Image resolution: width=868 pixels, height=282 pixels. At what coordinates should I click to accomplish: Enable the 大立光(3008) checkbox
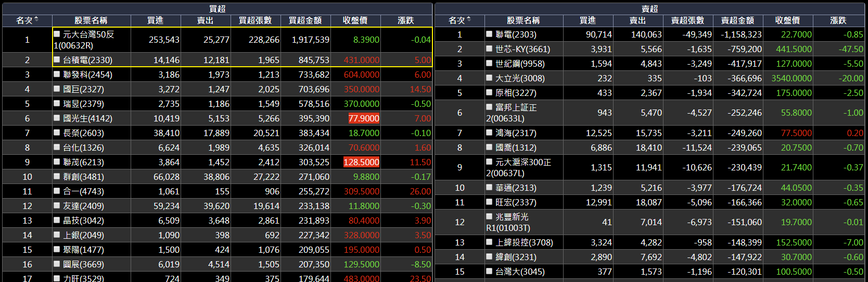(x=489, y=78)
